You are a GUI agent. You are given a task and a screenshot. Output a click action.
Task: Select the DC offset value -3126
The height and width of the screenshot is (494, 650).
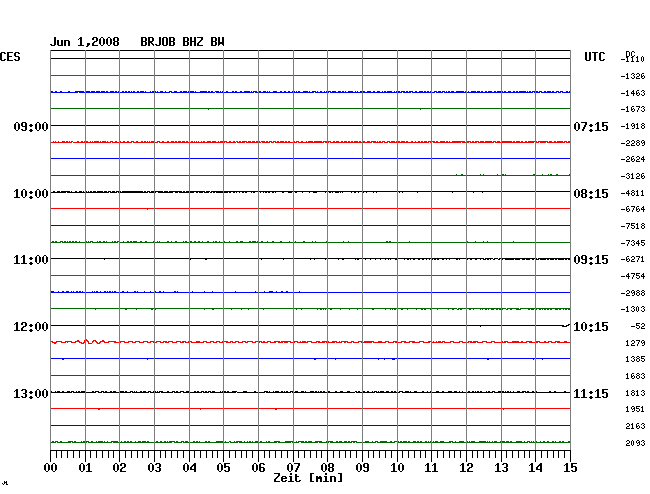633,177
